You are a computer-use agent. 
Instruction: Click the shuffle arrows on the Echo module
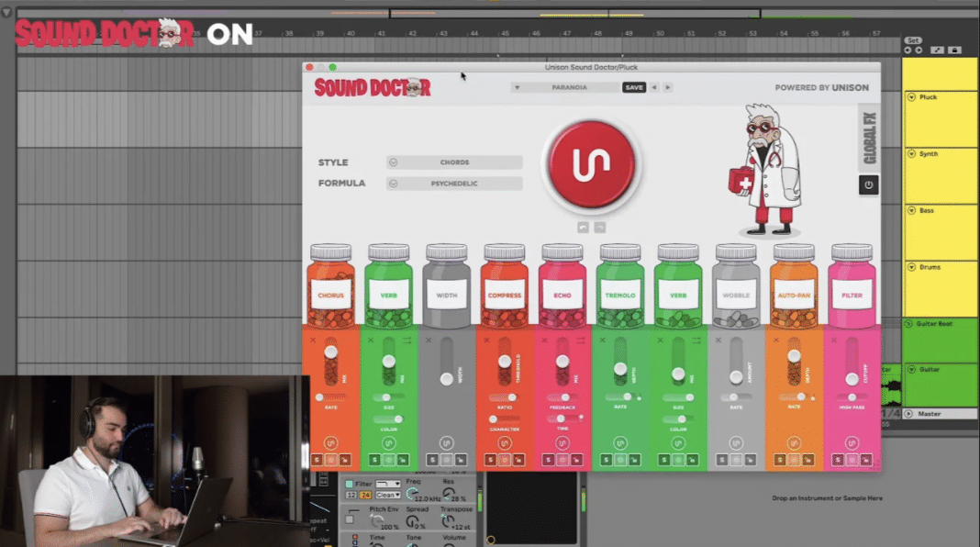point(581,340)
